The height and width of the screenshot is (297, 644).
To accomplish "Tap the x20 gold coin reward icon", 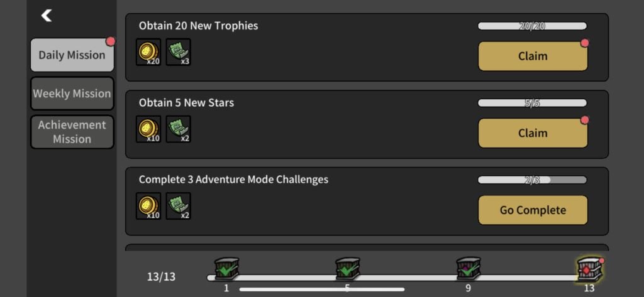I will 148,52.
